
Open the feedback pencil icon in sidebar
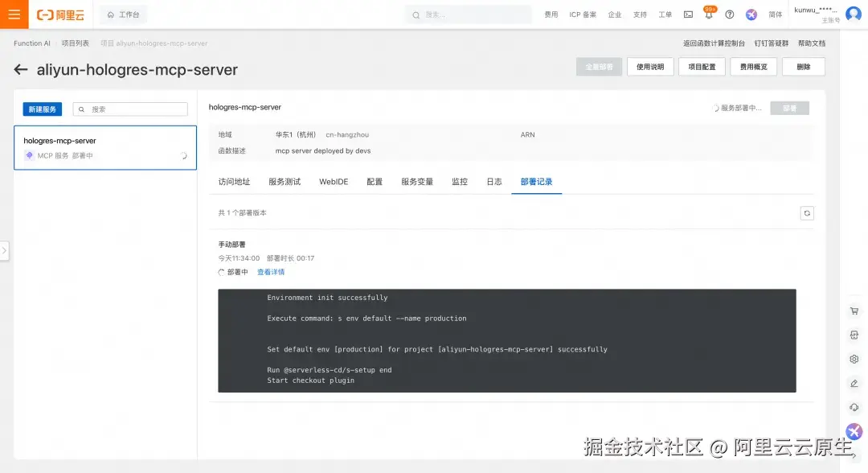[854, 383]
